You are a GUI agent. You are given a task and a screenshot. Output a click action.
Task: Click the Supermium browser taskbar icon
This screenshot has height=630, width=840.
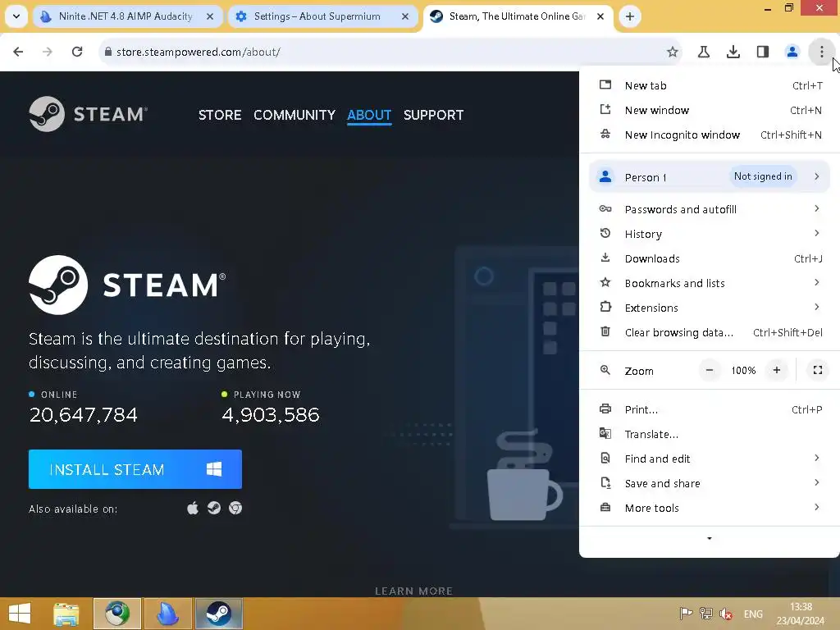117,614
